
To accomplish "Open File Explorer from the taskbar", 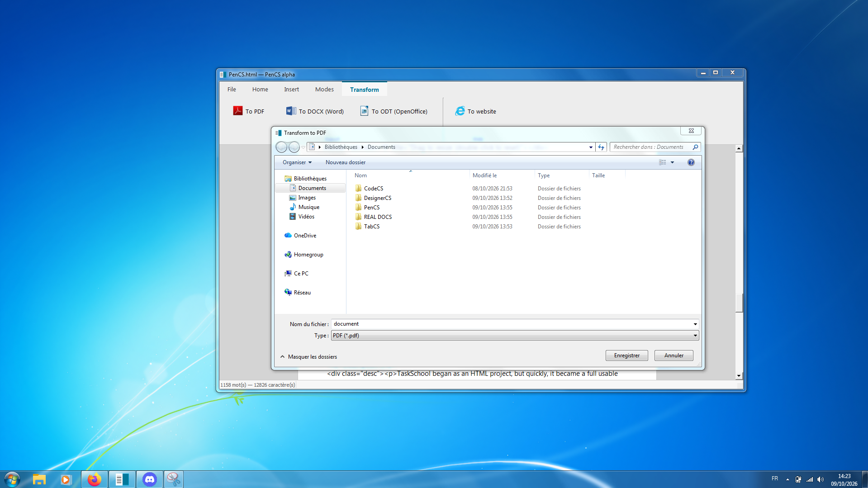I will coord(39,479).
